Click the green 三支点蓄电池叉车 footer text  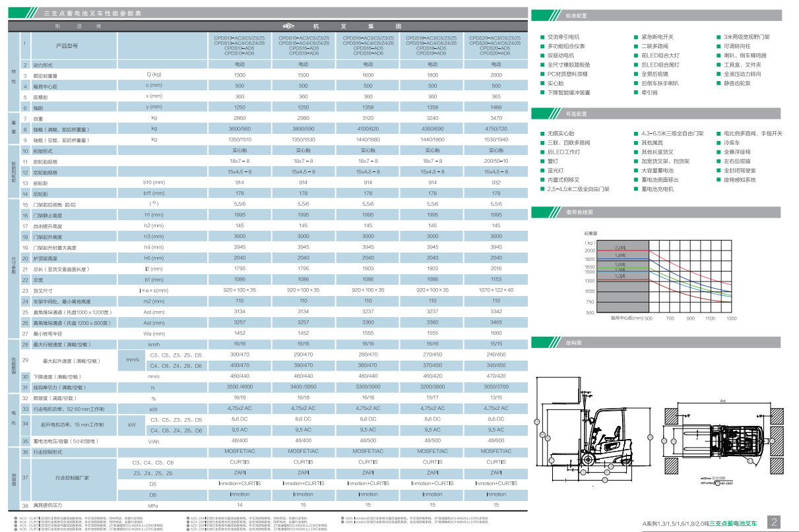[x=733, y=523]
